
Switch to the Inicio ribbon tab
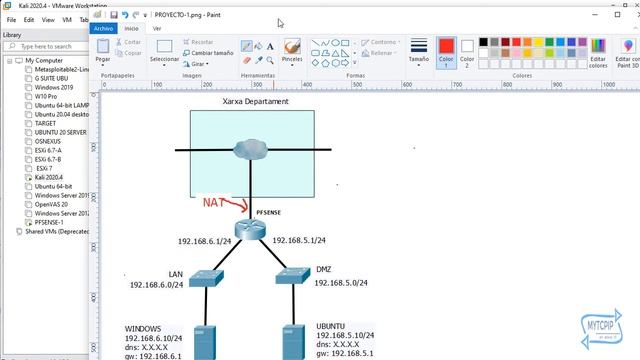click(x=131, y=29)
